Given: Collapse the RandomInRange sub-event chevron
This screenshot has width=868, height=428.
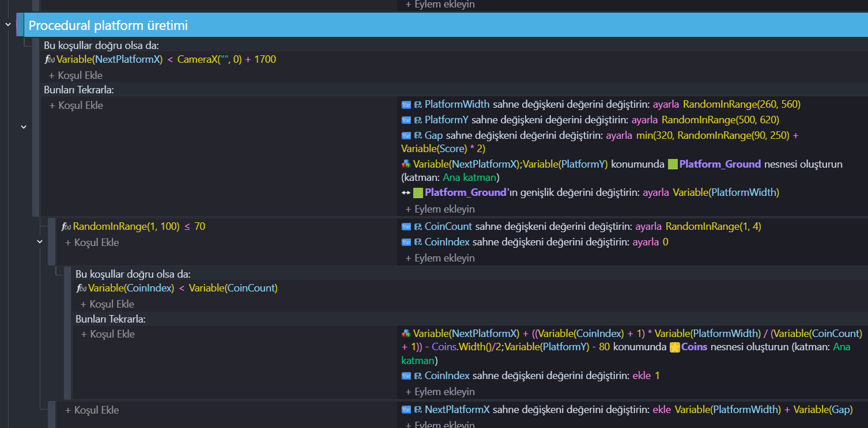Looking at the screenshot, I should [x=40, y=242].
